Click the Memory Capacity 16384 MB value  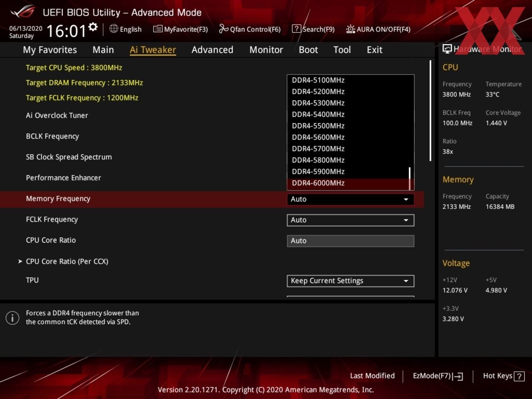point(500,207)
